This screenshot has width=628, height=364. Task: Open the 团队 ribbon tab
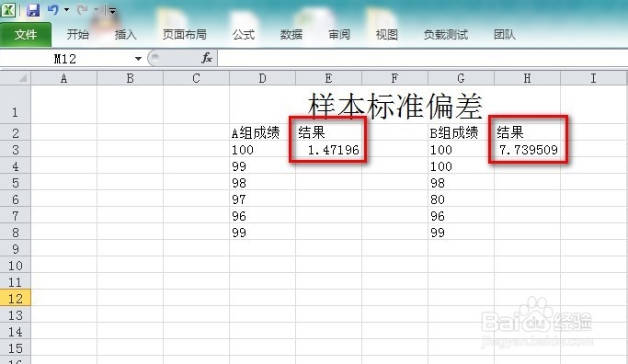(x=504, y=34)
